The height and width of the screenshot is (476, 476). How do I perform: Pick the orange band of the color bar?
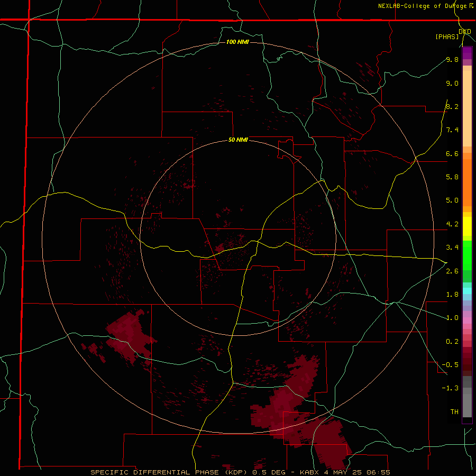[x=467, y=182]
